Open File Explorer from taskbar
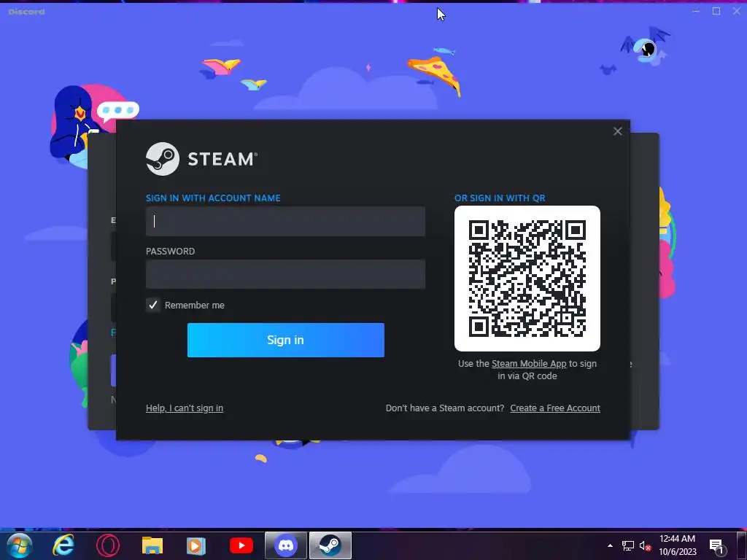Viewport: 747px width, 560px height. [x=152, y=545]
